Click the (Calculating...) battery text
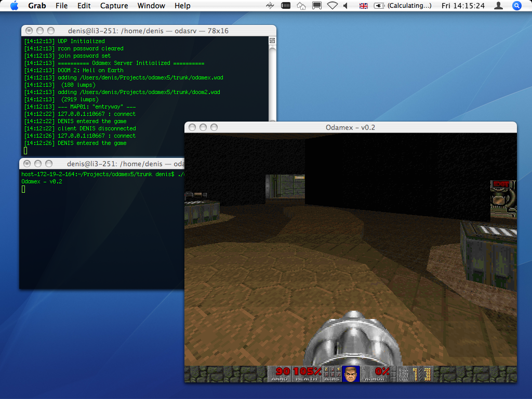532x399 pixels. pos(409,6)
